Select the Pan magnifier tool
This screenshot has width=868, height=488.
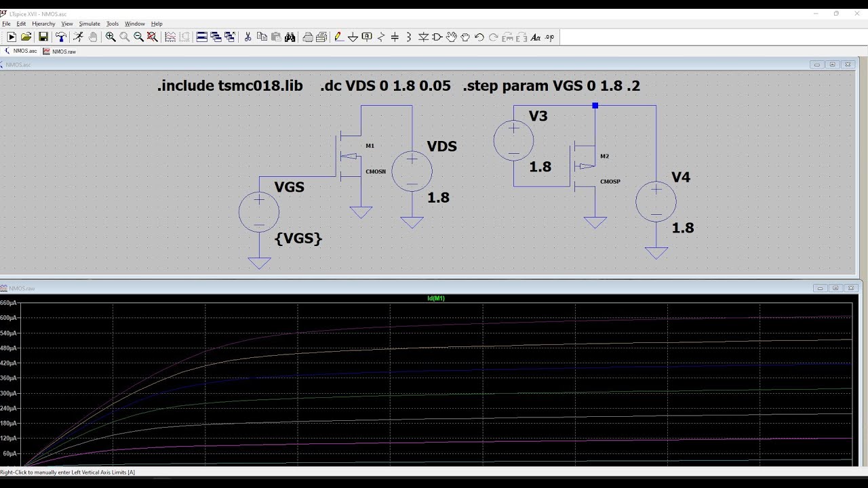coord(125,37)
